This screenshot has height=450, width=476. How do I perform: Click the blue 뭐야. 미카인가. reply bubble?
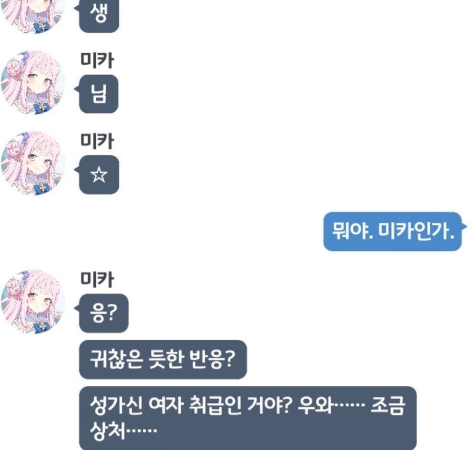point(393,232)
